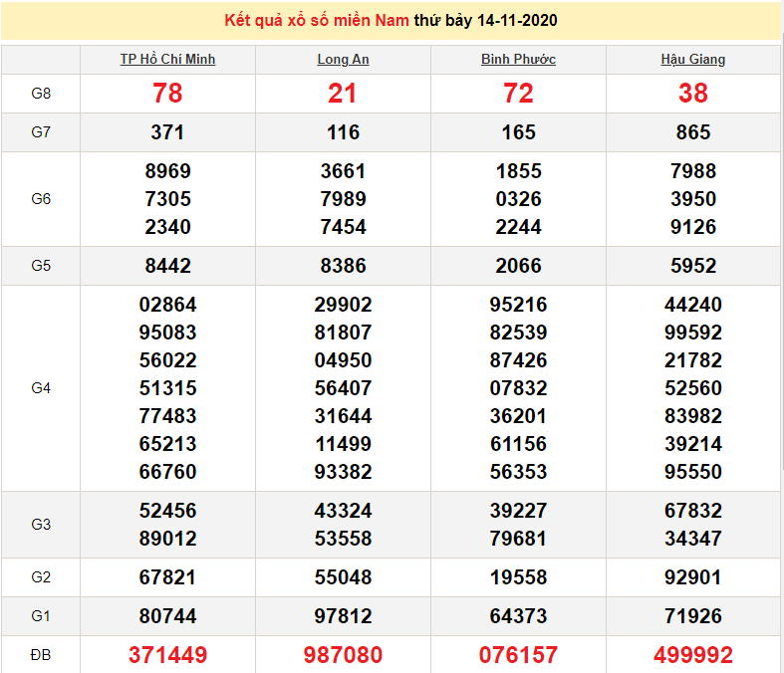
Task: Open the TP Hồ Chí Minh province link
Action: (x=167, y=59)
